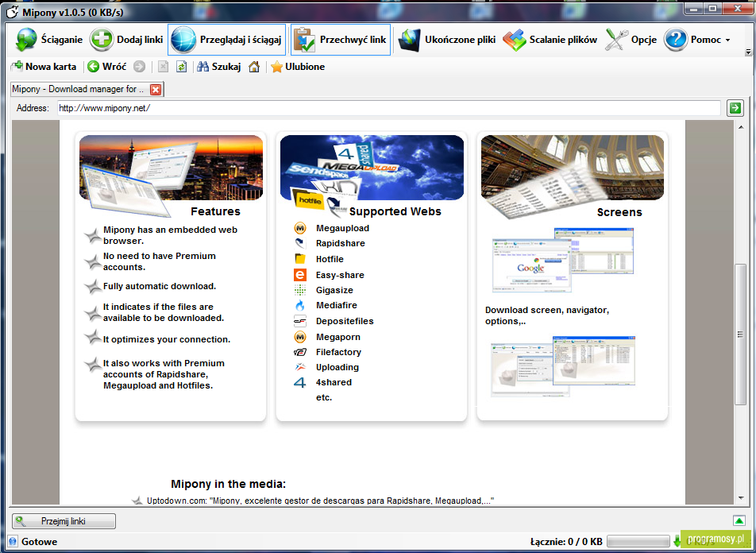Click the Depositefiles icon

click(x=300, y=321)
